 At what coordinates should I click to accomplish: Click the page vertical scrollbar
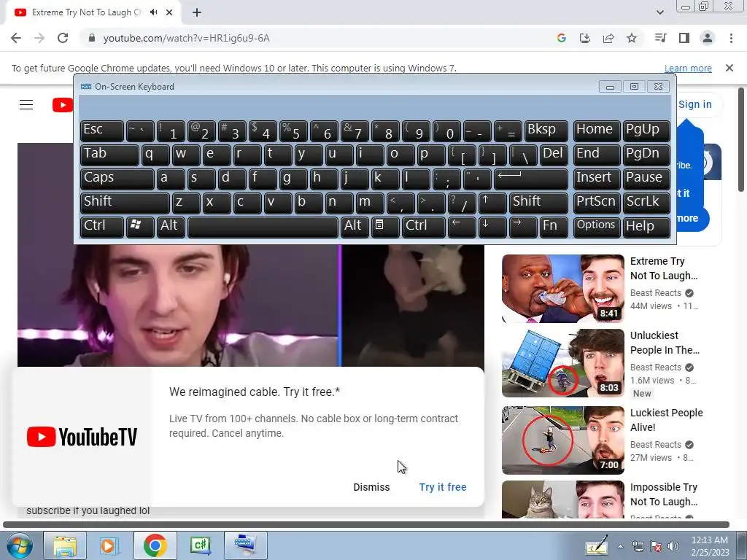(741, 139)
